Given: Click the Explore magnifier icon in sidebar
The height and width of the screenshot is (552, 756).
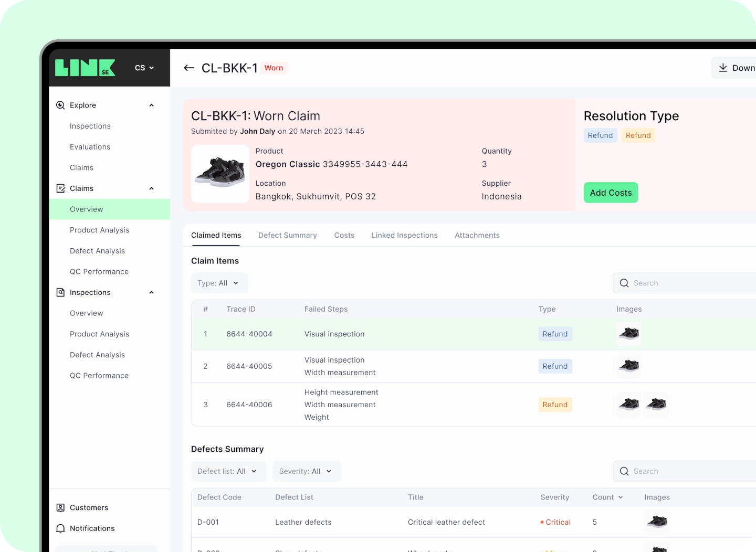Looking at the screenshot, I should tap(60, 105).
